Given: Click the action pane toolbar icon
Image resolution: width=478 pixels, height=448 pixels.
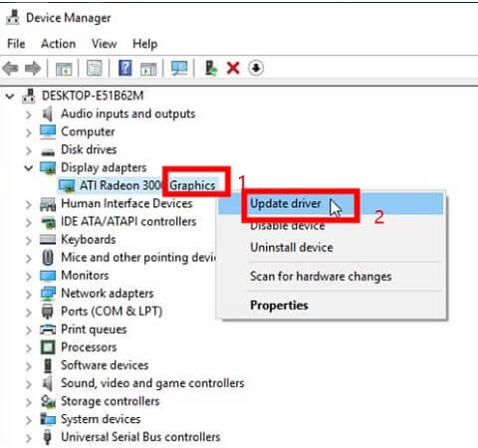Looking at the screenshot, I should (x=148, y=69).
